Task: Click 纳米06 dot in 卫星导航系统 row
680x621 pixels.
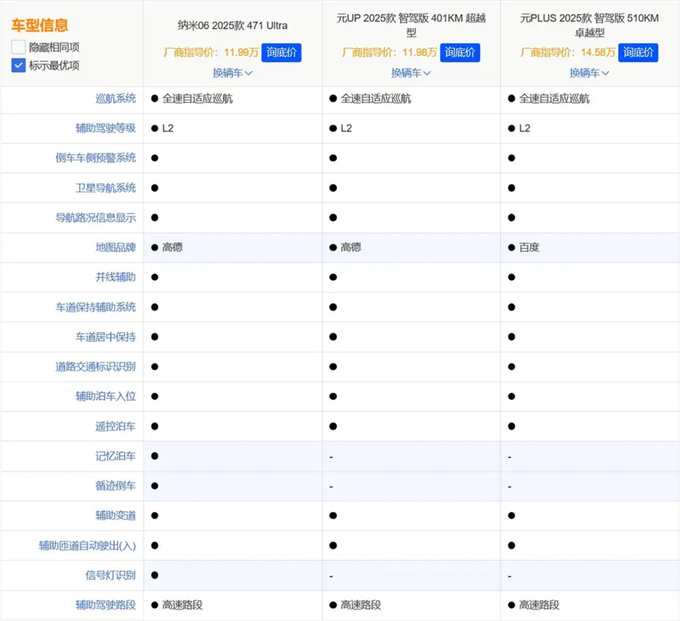Action: [x=155, y=188]
